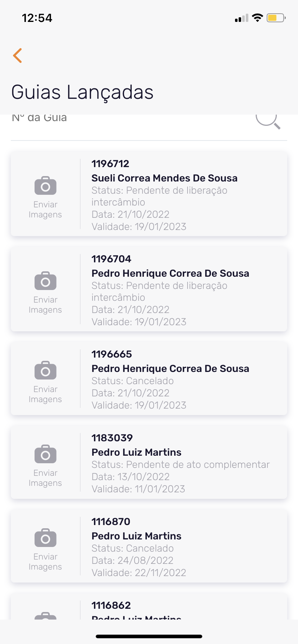Tap camera icon for guia 1196712
298x644 pixels.
click(x=45, y=185)
